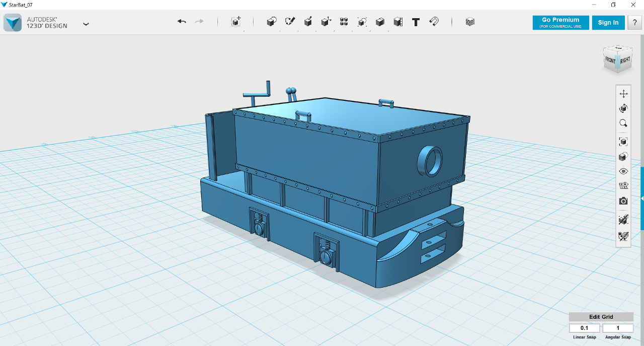
Task: Open the Material tool
Action: click(x=470, y=22)
